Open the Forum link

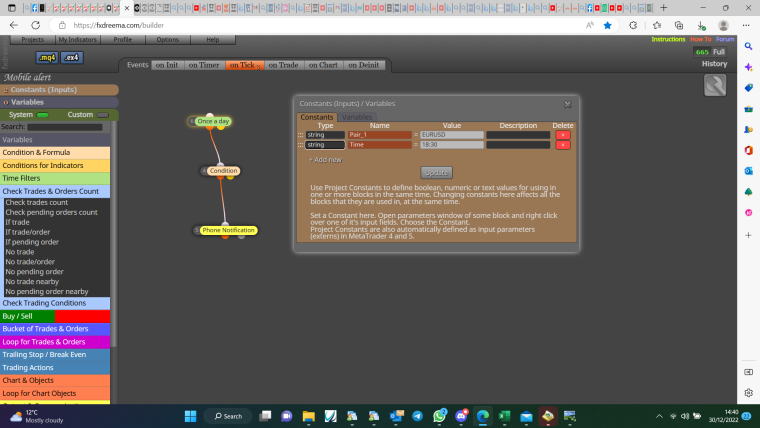(725, 39)
